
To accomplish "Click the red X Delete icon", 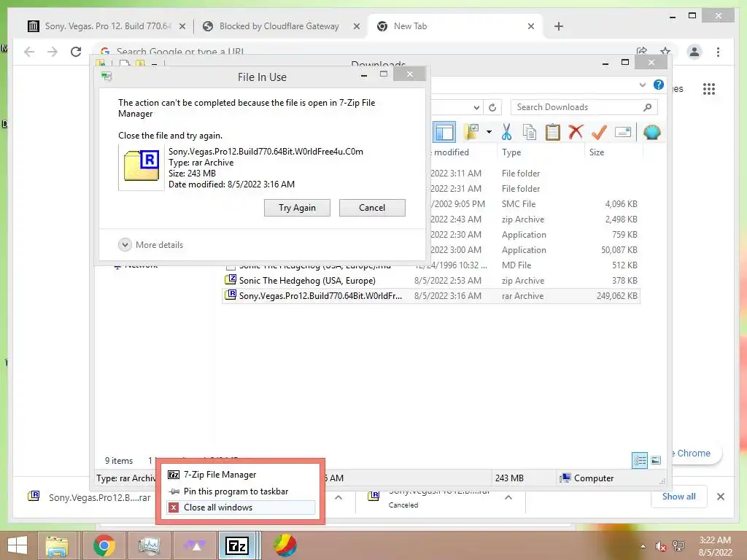I will (576, 132).
